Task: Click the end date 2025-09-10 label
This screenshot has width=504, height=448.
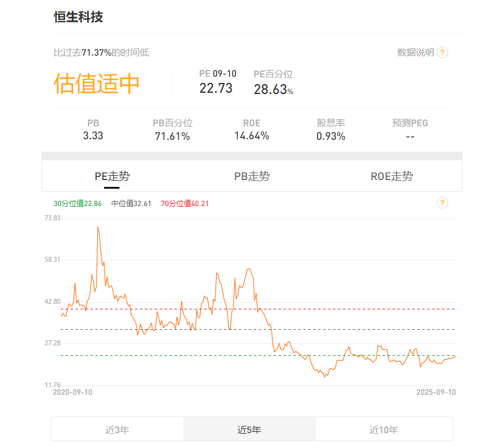Action: coord(436,392)
